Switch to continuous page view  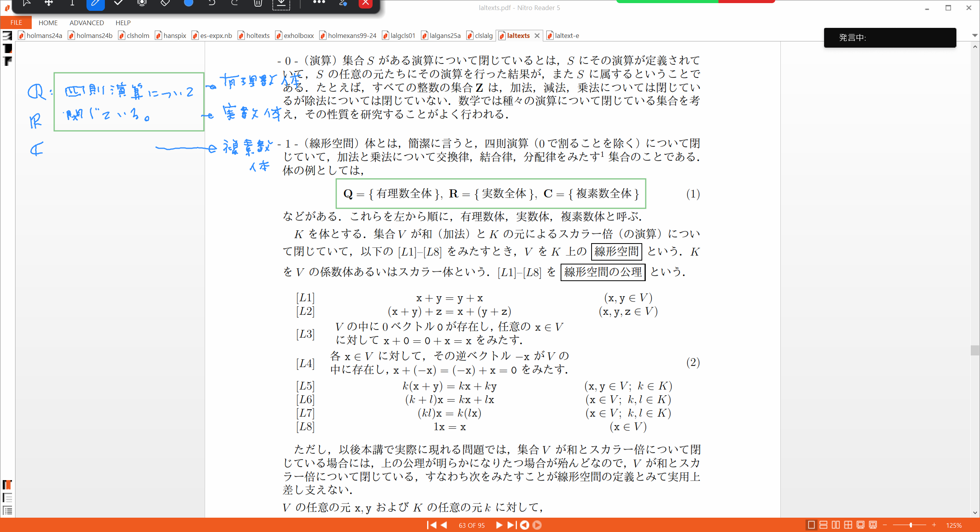click(x=824, y=525)
